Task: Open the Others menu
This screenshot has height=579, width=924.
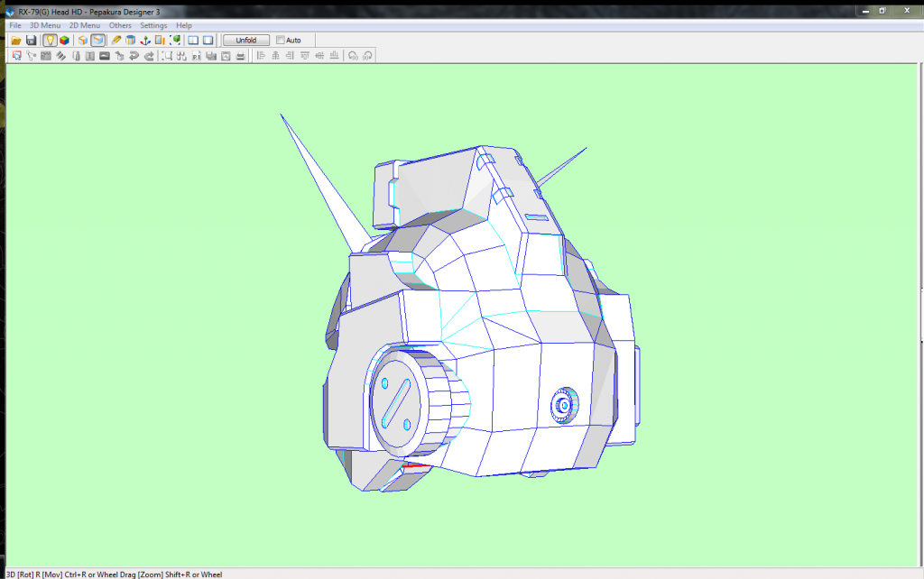Action: (120, 25)
